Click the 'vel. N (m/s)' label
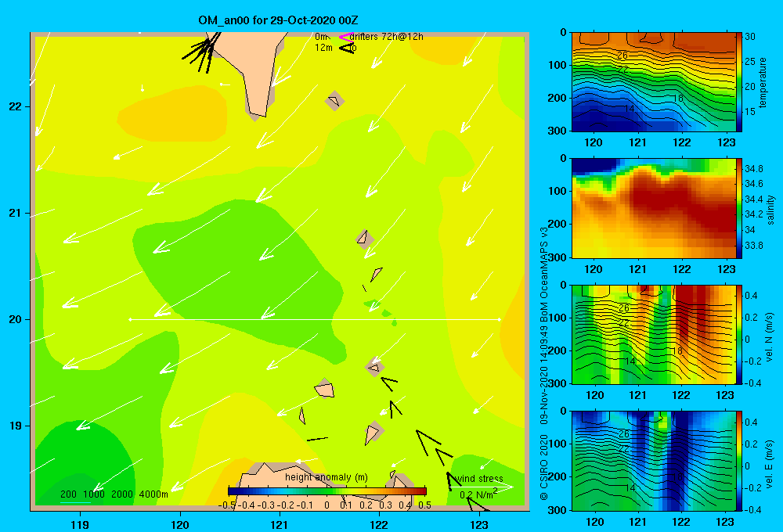This screenshot has width=783, height=532. tap(769, 337)
